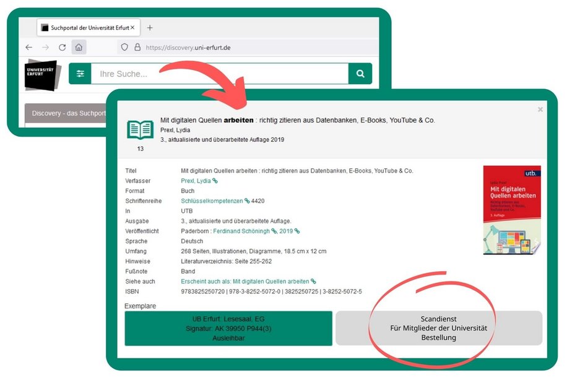Click the magnifier search button

pos(360,74)
